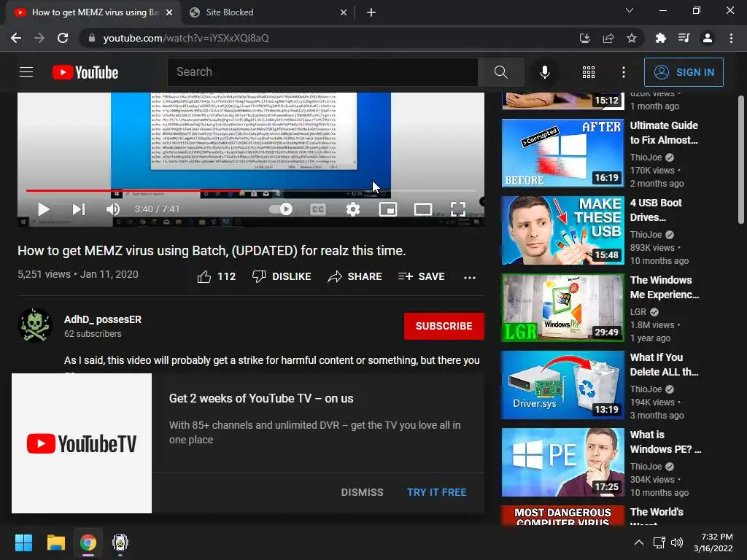Mute the video volume
747x560 pixels.
(x=113, y=209)
